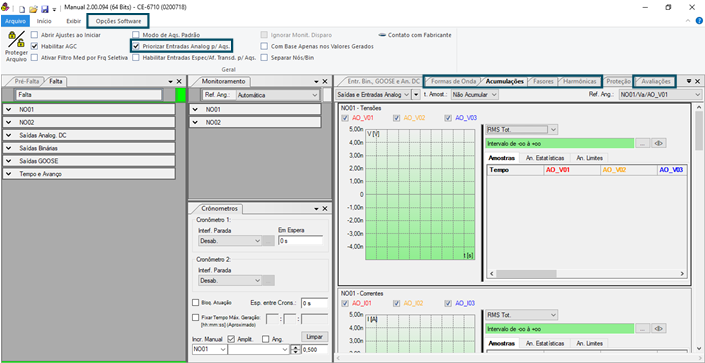Click the Save floppy disk icon
705x363 pixels.
(44, 8)
